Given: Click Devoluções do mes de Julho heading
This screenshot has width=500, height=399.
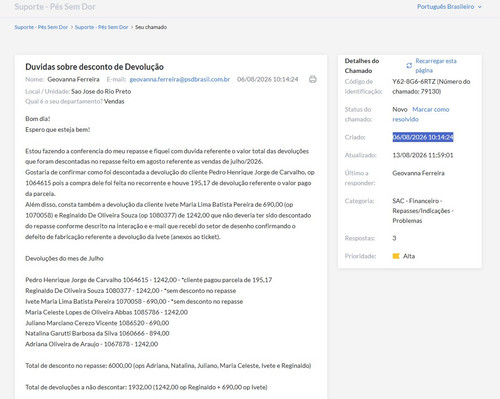Looking at the screenshot, I should click(64, 258).
